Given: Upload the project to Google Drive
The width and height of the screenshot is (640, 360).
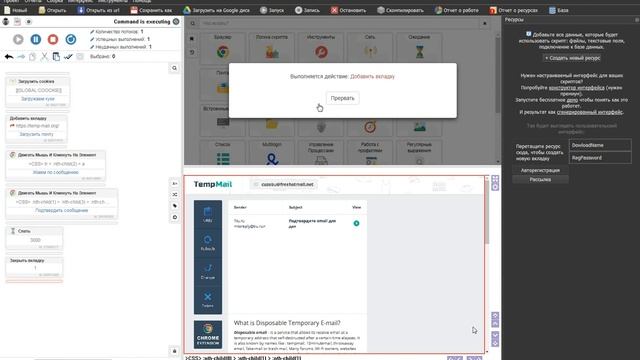Looking at the screenshot, I should pyautogui.click(x=216, y=10).
